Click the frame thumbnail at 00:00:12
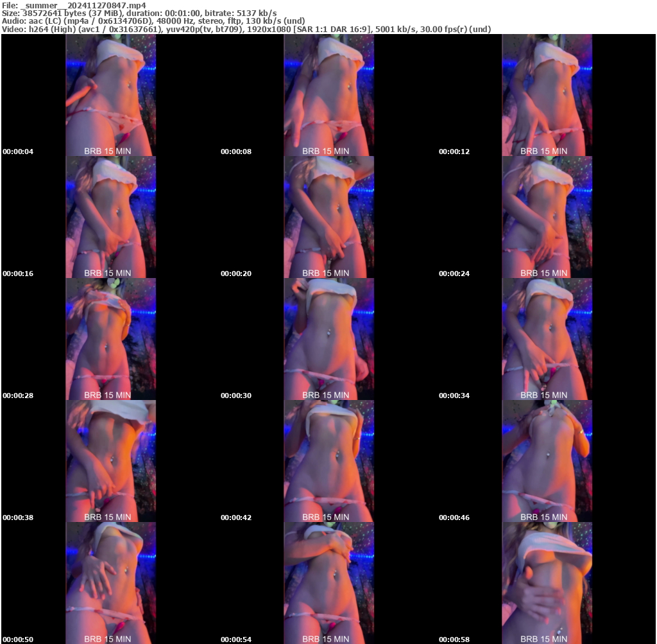Screen dimensions: 657x644 point(547,95)
